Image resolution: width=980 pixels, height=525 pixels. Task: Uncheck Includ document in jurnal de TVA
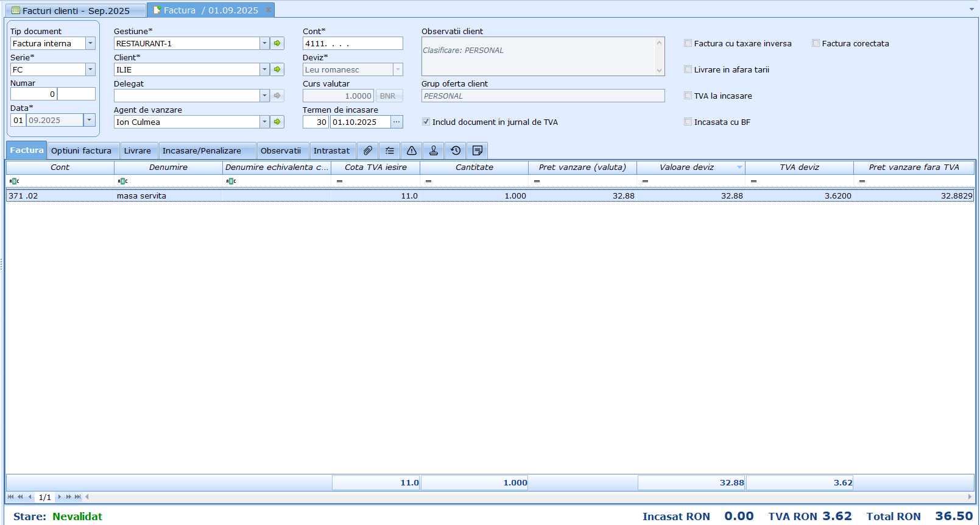coord(426,122)
